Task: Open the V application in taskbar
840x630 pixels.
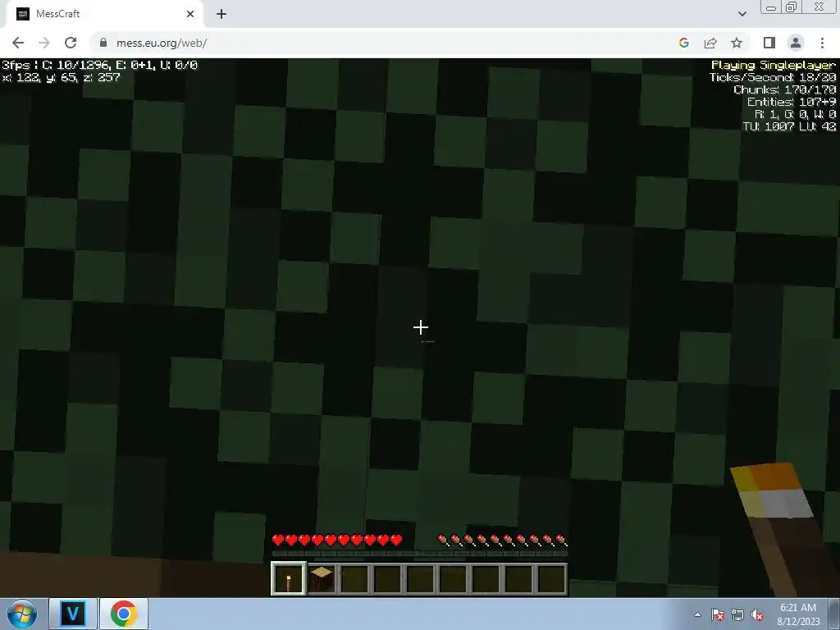Action: point(73,614)
